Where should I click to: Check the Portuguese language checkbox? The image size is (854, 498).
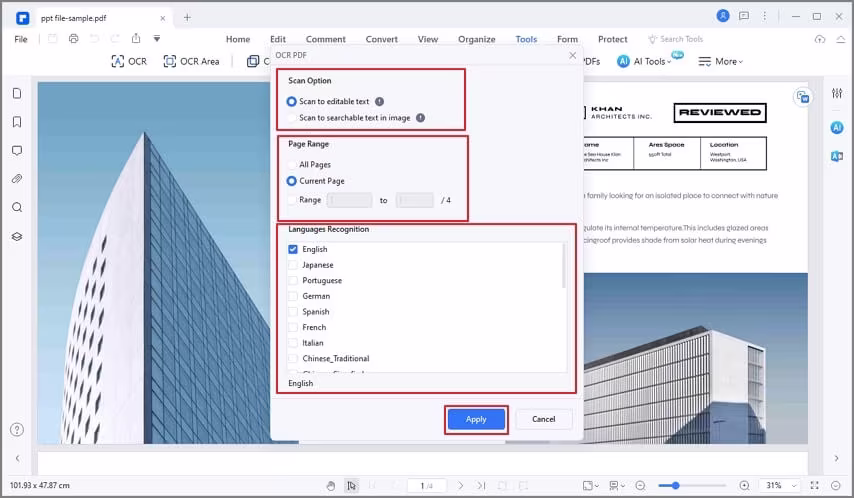(x=293, y=281)
